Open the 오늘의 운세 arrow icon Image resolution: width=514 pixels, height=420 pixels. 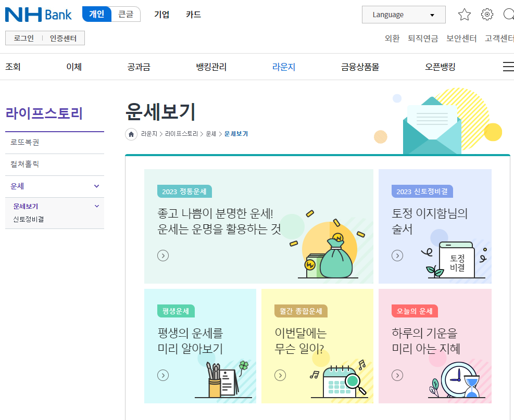point(397,375)
